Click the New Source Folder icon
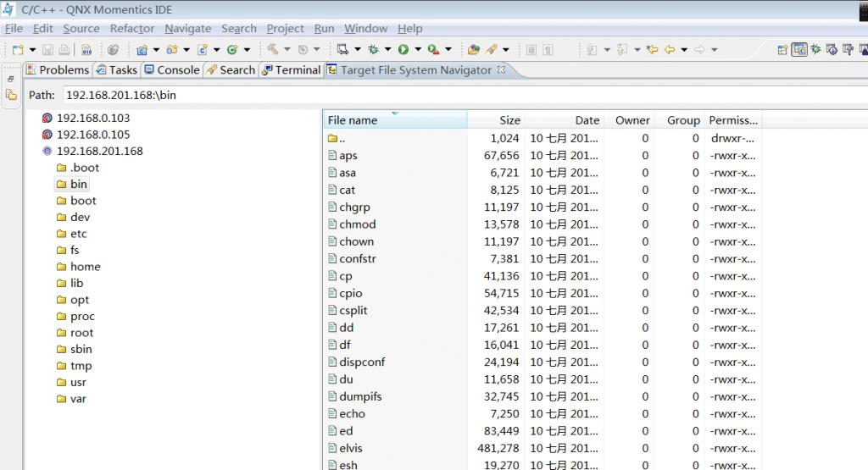The height and width of the screenshot is (470, 868). [x=172, y=50]
